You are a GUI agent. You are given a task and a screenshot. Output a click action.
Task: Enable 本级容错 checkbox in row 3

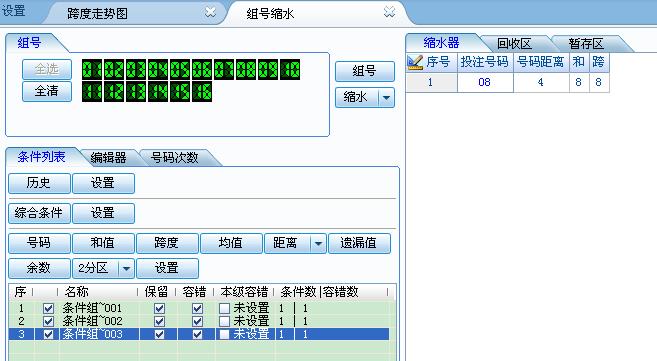click(x=225, y=334)
